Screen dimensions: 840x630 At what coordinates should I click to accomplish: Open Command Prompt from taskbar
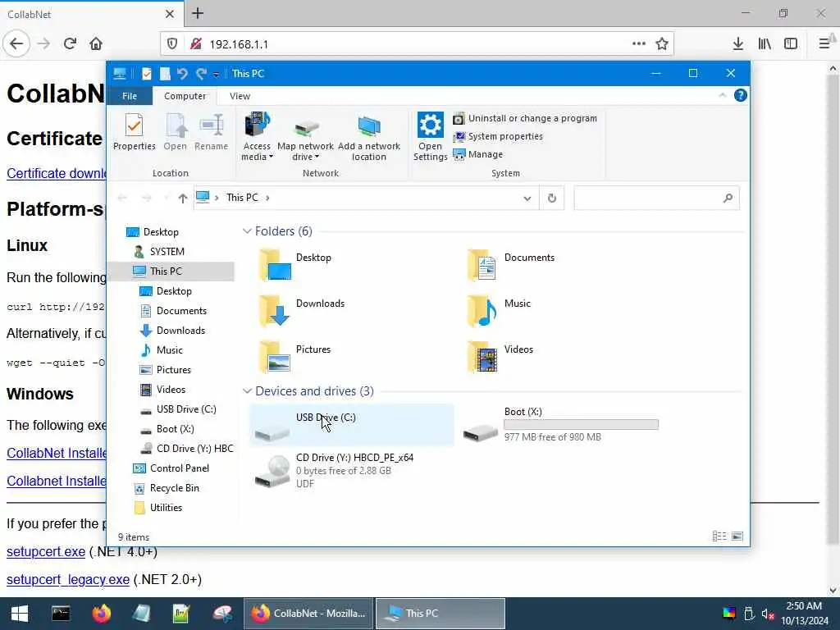61,614
